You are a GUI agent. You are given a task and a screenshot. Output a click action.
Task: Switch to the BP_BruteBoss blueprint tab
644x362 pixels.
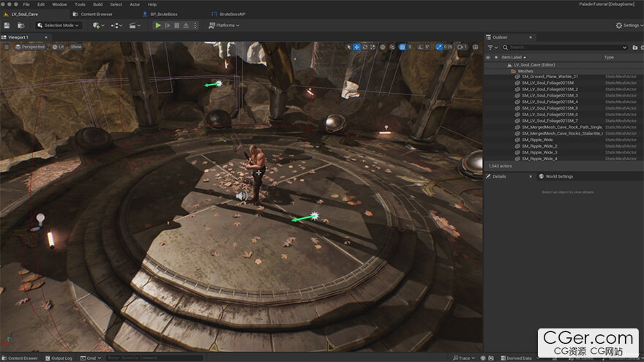[163, 15]
